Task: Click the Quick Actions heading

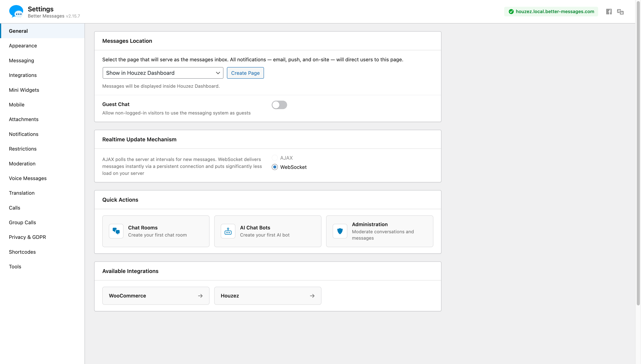Action: [120, 200]
